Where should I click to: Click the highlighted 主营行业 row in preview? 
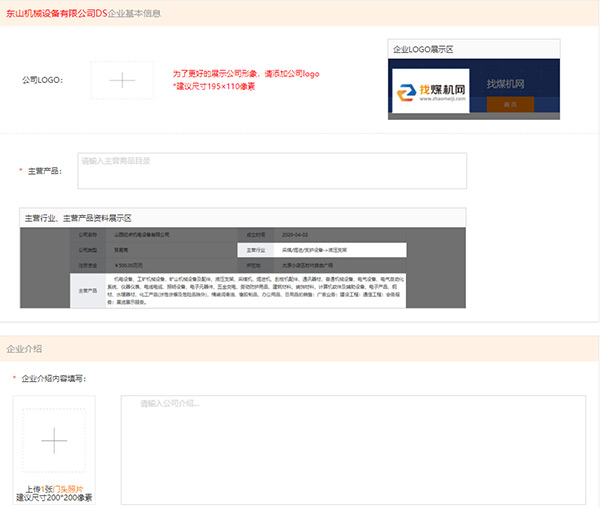tap(320, 250)
